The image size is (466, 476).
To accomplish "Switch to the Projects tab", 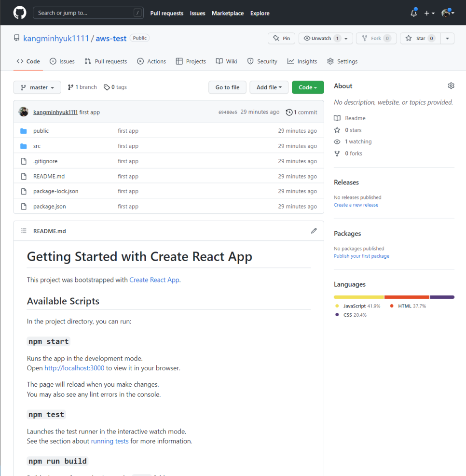I will click(x=191, y=61).
